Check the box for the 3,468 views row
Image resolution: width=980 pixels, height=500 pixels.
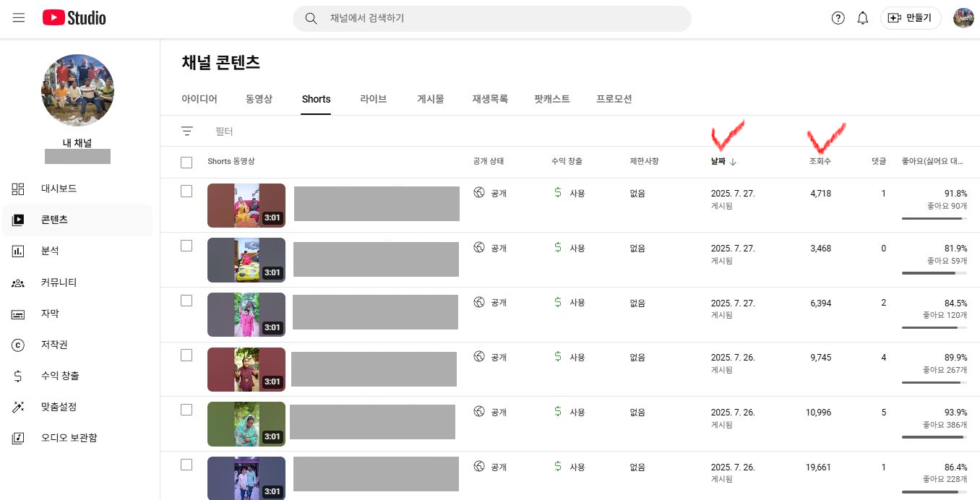[186, 246]
